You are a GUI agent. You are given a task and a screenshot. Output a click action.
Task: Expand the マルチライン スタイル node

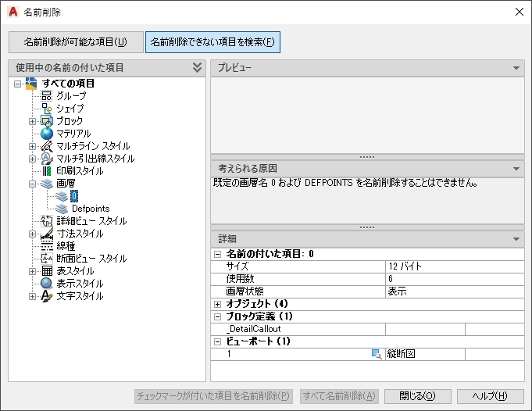(32, 146)
